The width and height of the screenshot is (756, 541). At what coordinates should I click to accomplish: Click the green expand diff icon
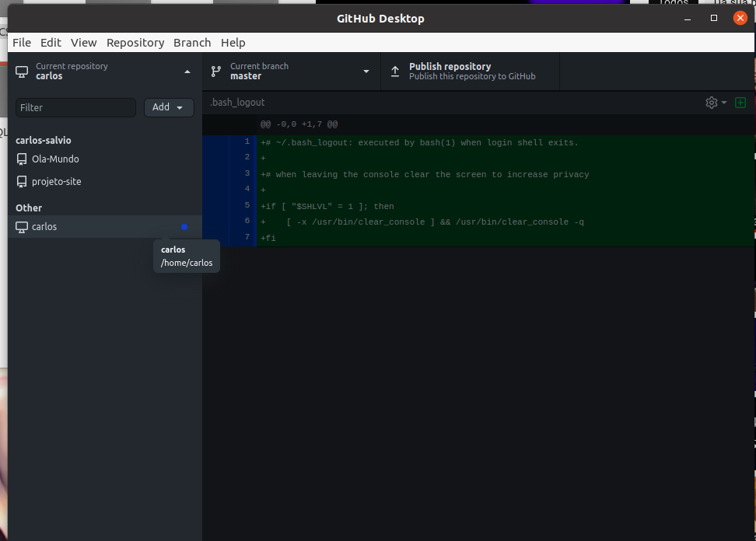tap(740, 102)
